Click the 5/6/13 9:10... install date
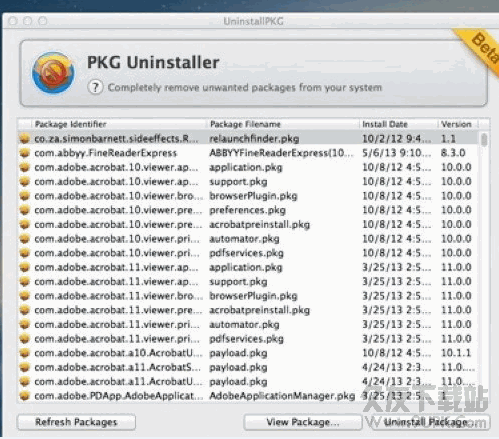The image size is (499, 439). click(396, 153)
